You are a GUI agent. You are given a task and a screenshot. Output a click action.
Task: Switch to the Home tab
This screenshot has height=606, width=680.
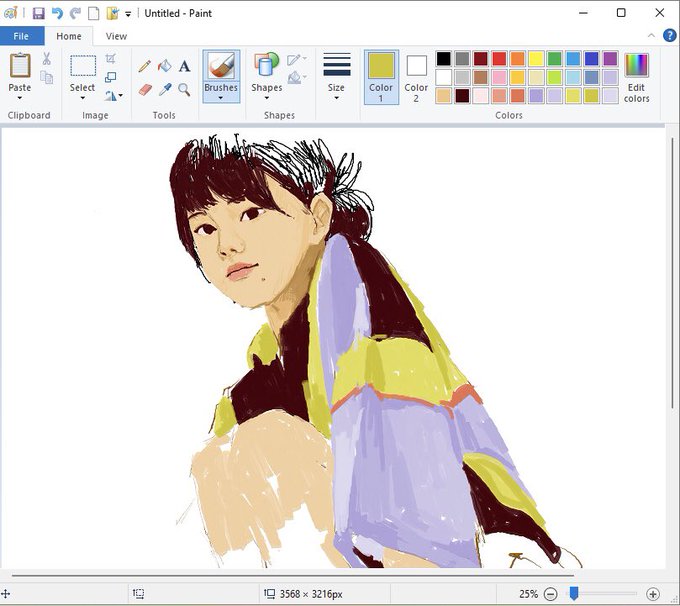69,36
